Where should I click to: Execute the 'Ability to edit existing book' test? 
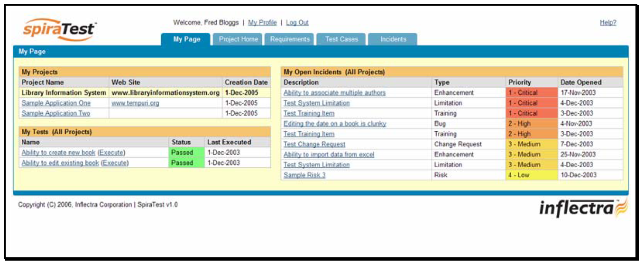click(x=115, y=163)
